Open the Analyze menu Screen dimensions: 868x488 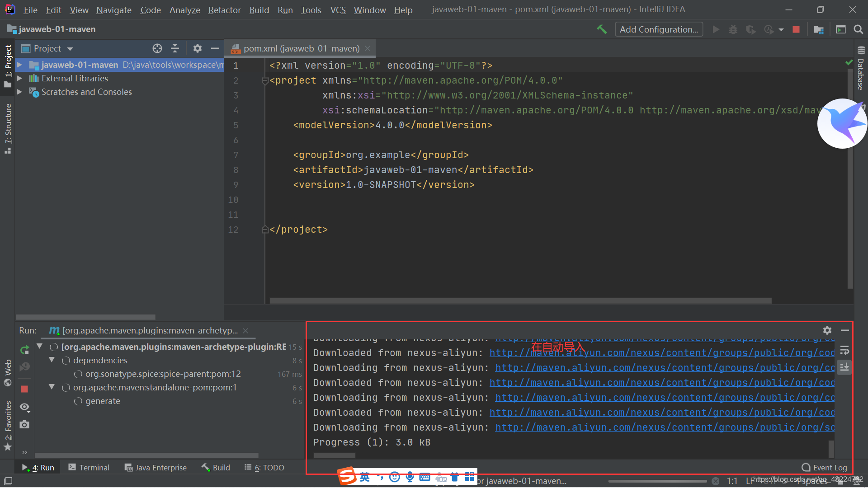184,10
